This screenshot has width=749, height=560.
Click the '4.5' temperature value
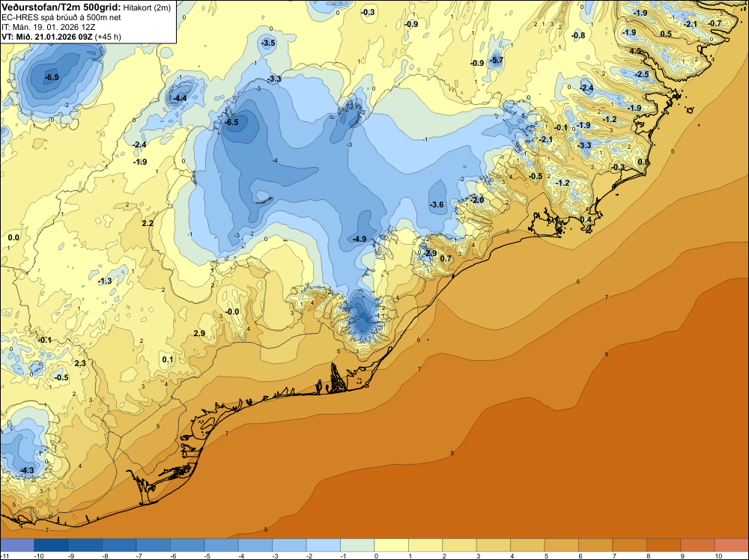[x=635, y=51]
